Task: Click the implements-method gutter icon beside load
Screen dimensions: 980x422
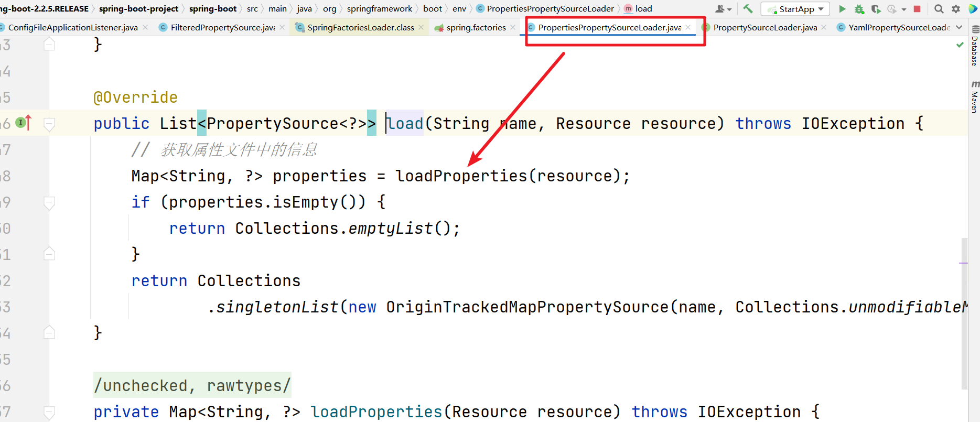Action: click(24, 123)
